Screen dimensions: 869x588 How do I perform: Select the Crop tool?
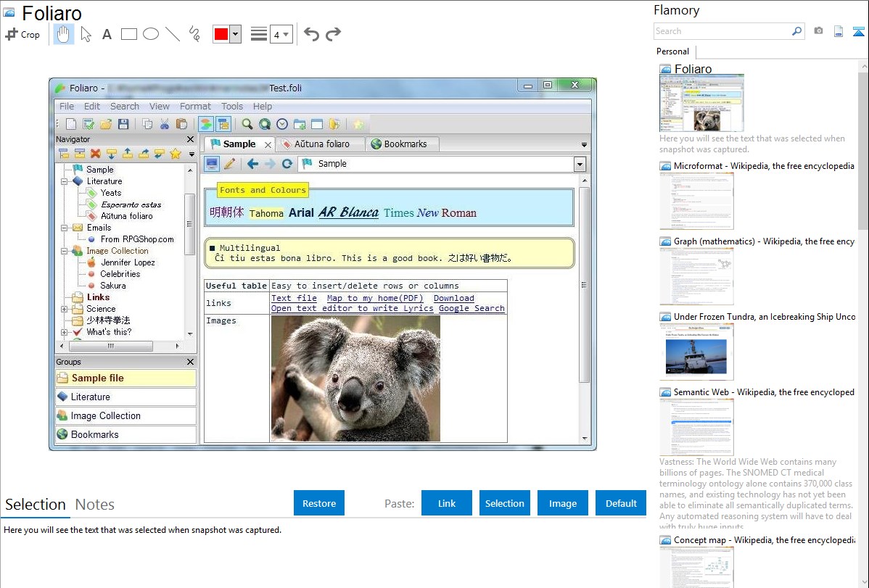tap(22, 34)
